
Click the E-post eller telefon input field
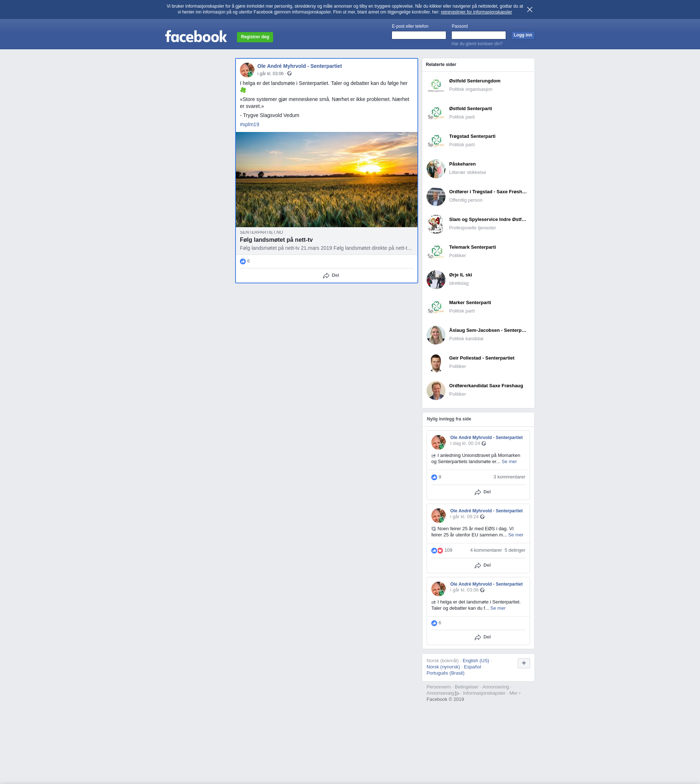tap(419, 35)
